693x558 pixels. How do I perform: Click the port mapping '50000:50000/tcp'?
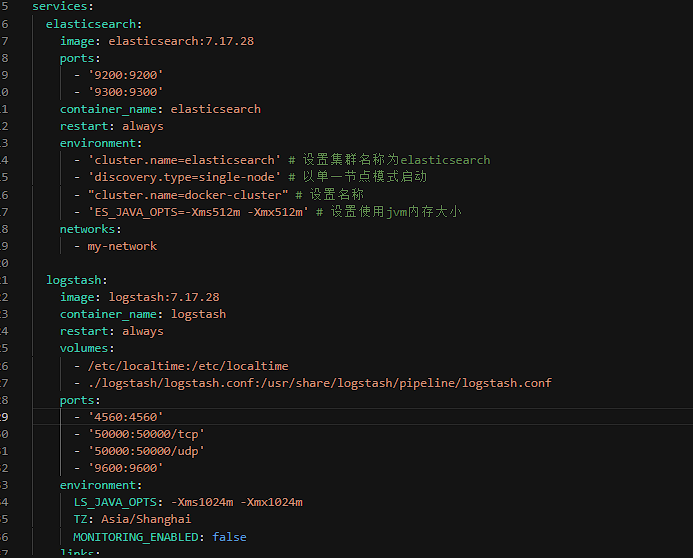click(146, 434)
